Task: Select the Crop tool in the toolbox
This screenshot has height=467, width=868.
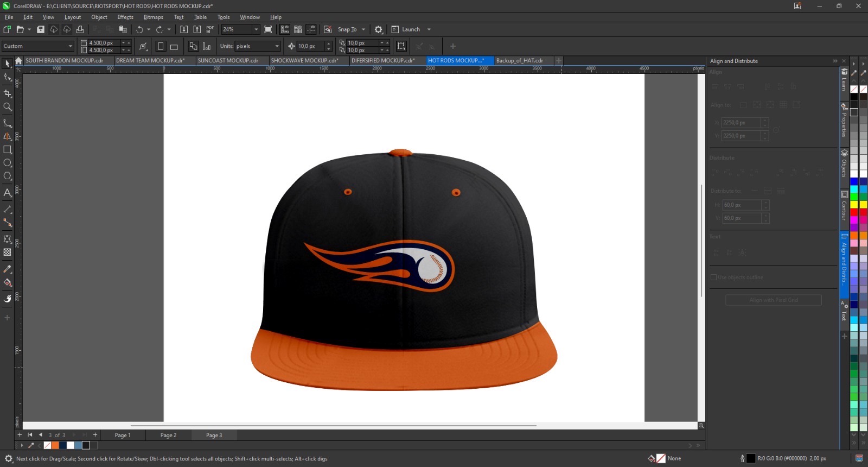Action: tap(8, 93)
